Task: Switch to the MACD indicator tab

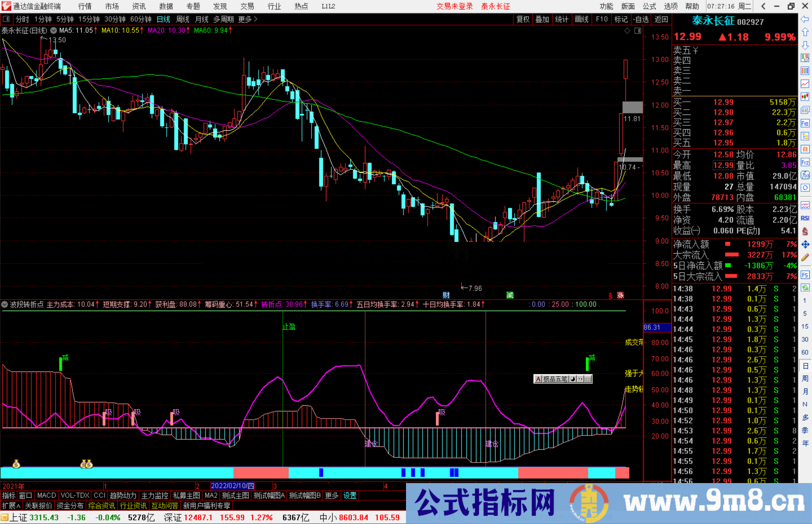Action: pyautogui.click(x=46, y=495)
